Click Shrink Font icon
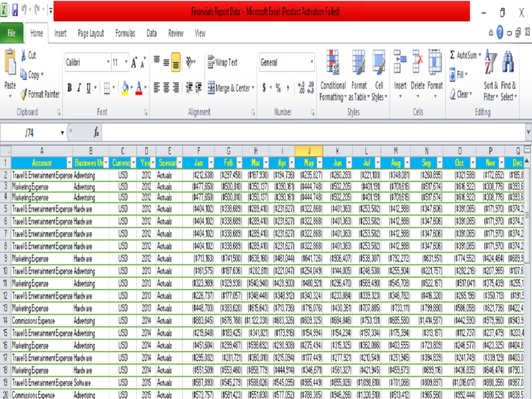 [143, 62]
